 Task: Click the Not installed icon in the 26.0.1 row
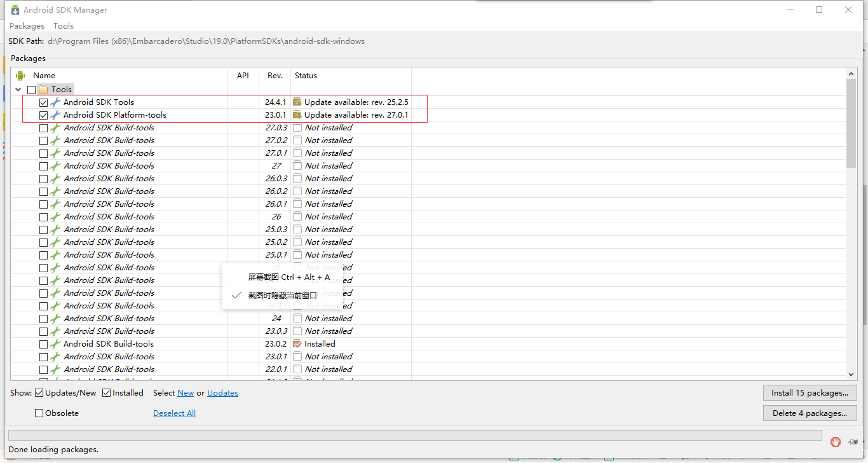coord(297,204)
